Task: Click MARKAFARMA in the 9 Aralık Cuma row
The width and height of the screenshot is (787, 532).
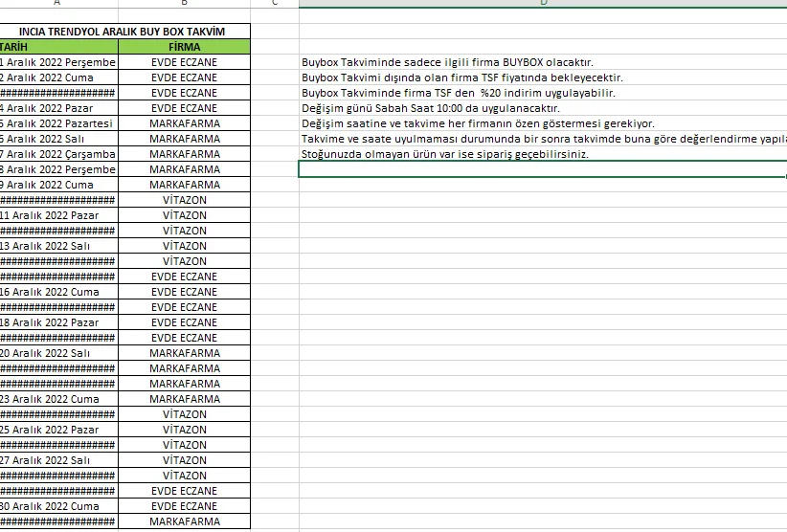Action: point(184,185)
